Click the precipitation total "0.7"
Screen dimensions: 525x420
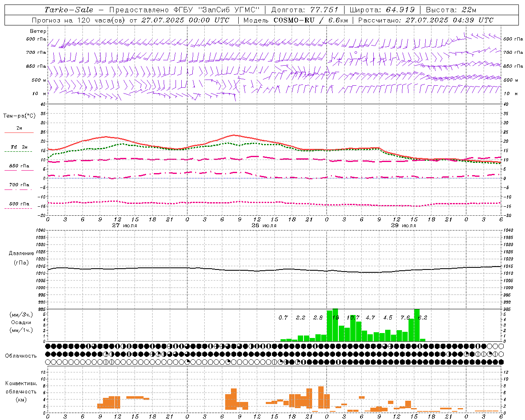click(x=283, y=317)
